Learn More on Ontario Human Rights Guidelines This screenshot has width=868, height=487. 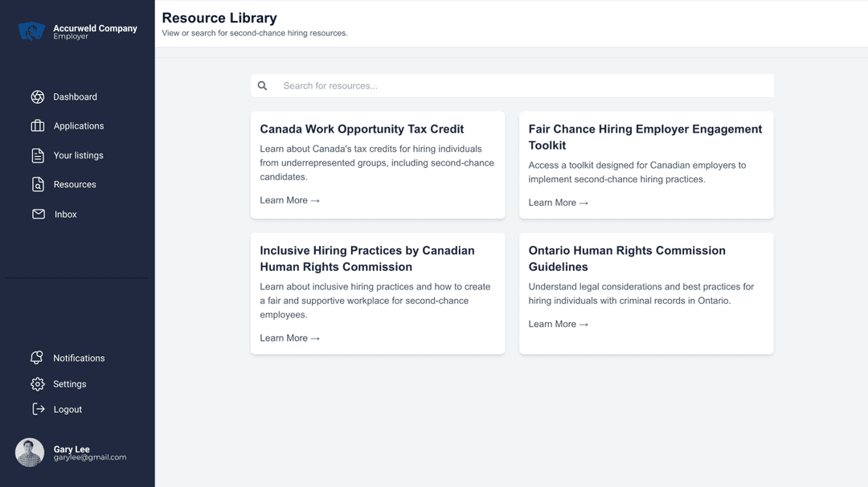[x=558, y=325]
